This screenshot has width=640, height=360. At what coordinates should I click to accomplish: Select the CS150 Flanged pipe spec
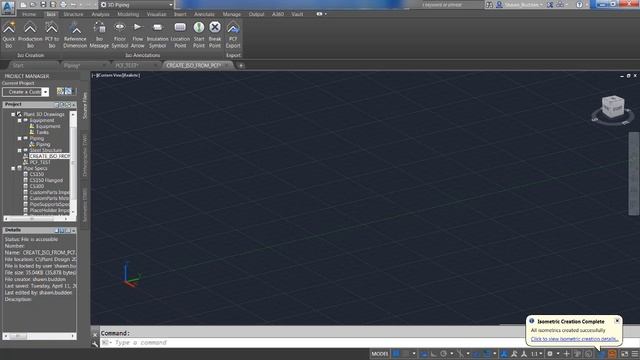tap(46, 180)
